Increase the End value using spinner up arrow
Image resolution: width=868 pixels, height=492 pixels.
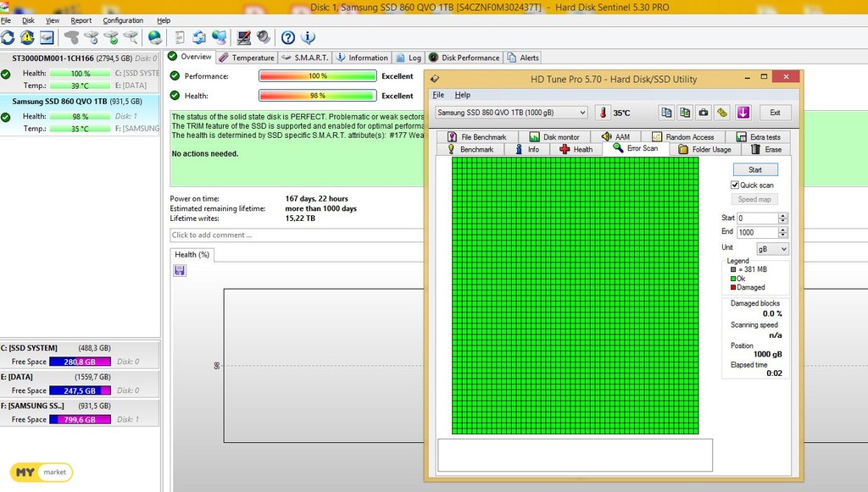click(x=782, y=229)
